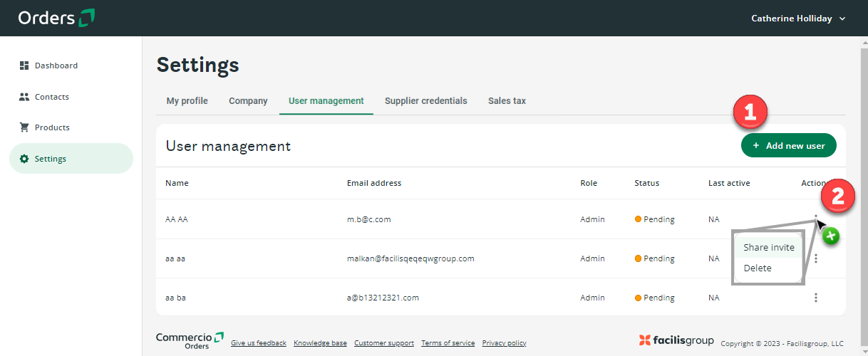Choose Share invite from action menu
This screenshot has height=356, width=868.
tap(768, 248)
